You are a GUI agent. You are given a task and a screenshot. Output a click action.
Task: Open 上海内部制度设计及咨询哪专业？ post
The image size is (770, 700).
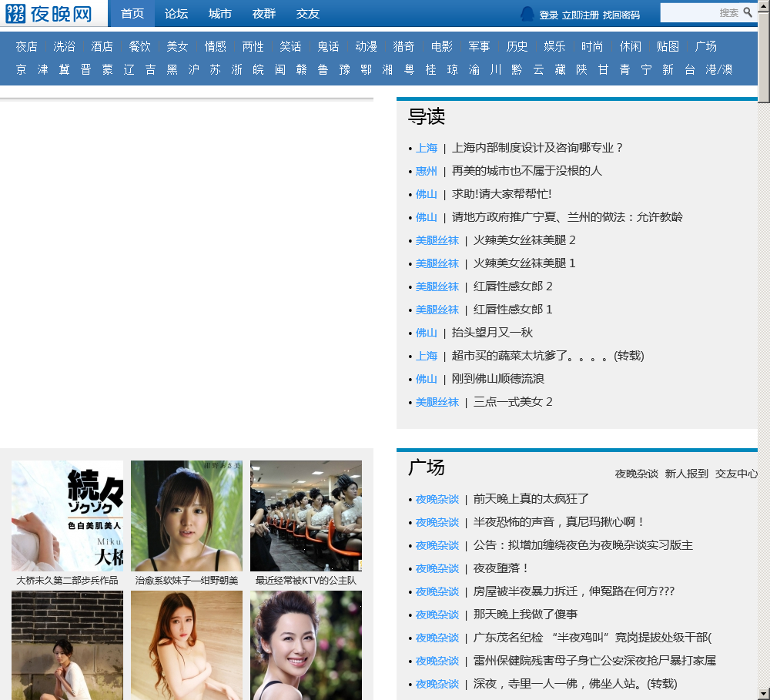click(x=537, y=148)
